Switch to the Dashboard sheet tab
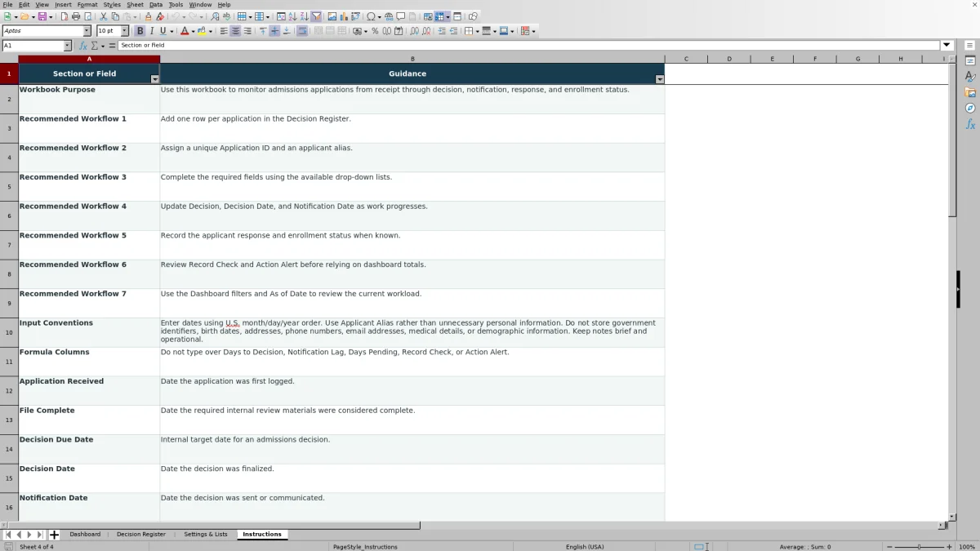 coord(85,535)
